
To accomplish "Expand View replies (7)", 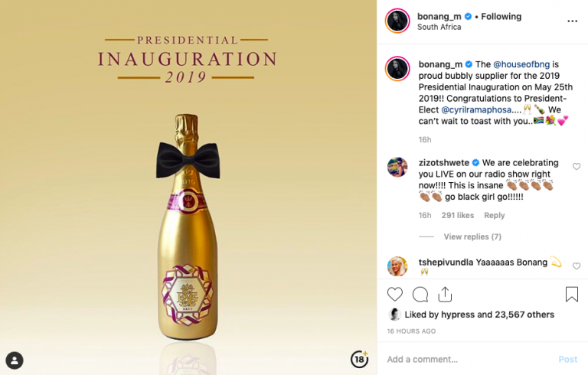I will pyautogui.click(x=472, y=237).
